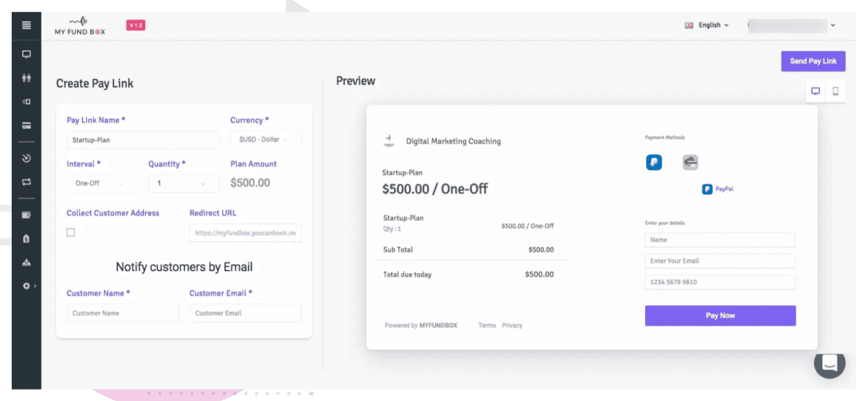Click the download tray icon in sidebar
This screenshot has height=401, width=868.
(26, 262)
